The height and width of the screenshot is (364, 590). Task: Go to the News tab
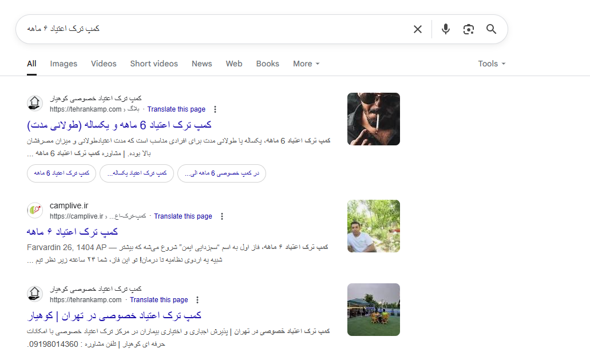201,64
